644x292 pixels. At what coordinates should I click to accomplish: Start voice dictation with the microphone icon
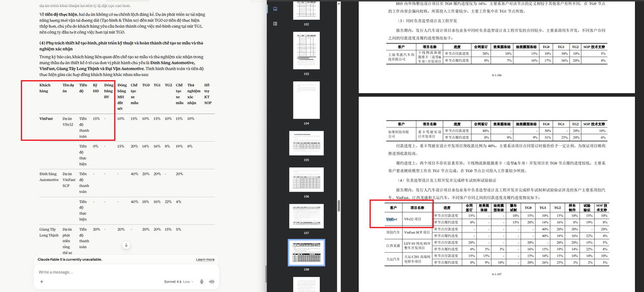pos(202,282)
